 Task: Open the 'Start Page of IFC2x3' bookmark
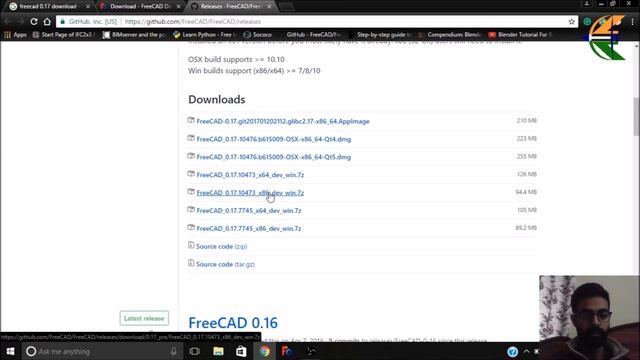coord(63,35)
